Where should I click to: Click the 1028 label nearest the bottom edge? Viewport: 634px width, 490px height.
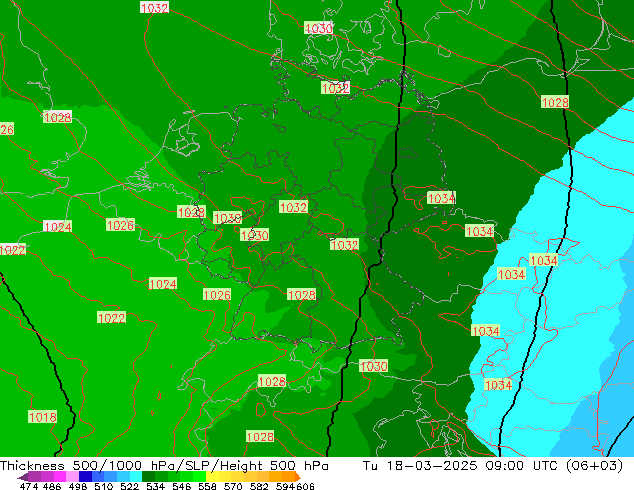pos(260,437)
